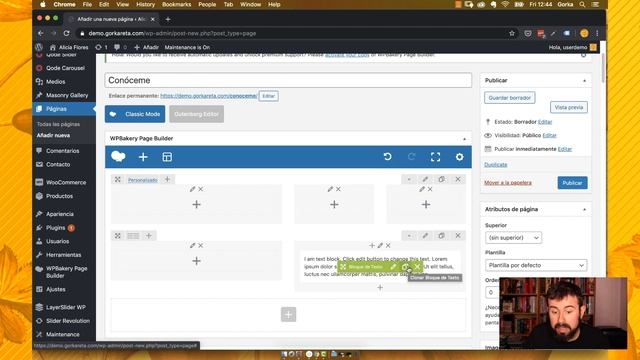Click the Duplicate link
640x360 pixels.
coord(496,164)
